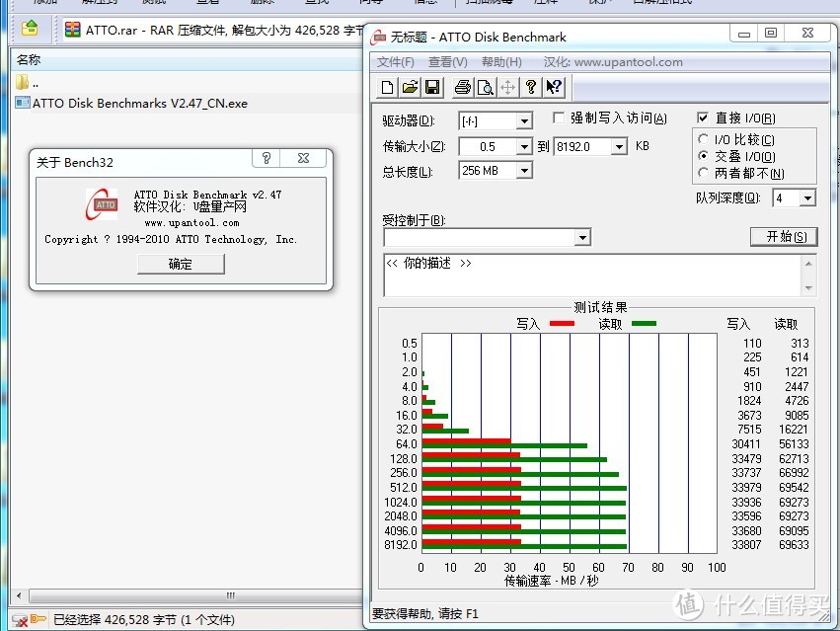Click the help question button in About Bench32 title
Screen dimensions: 840x631
tap(267, 158)
